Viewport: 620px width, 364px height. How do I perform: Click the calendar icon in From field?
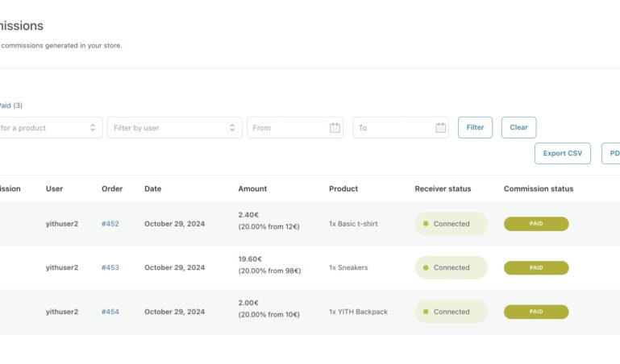[x=335, y=128]
